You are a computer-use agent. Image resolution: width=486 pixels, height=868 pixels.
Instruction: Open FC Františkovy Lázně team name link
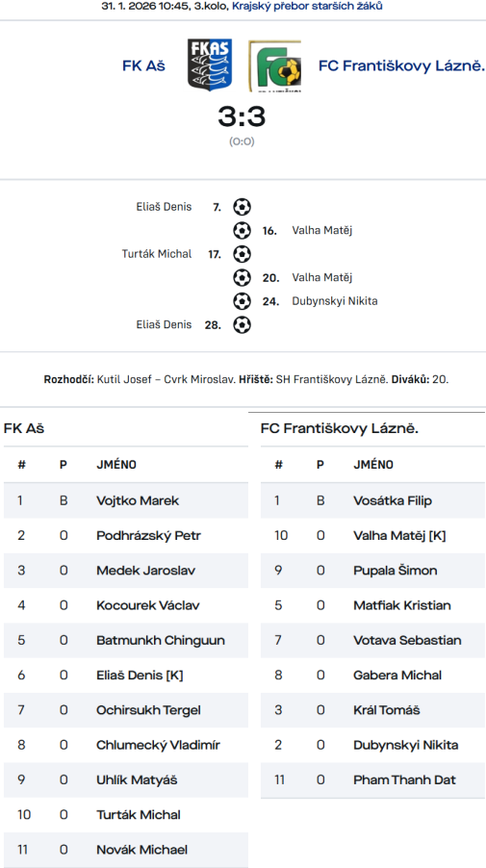pyautogui.click(x=401, y=65)
